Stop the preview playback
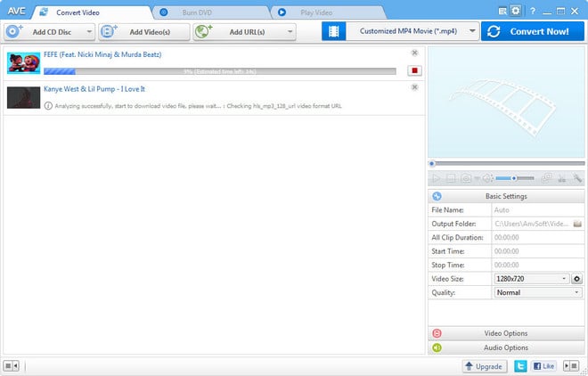This screenshot has width=588, height=376. [x=451, y=178]
